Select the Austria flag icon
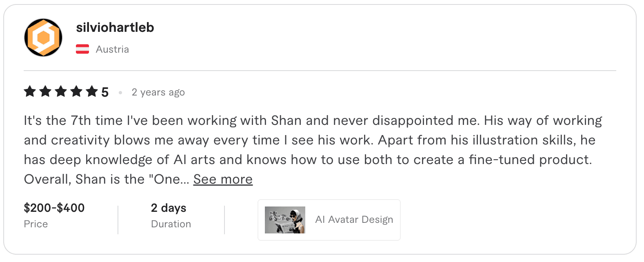Screen dimensions: 644x262 pos(83,49)
